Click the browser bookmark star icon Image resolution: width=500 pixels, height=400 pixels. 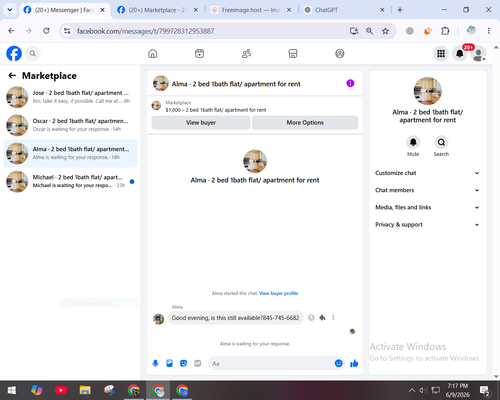click(385, 31)
